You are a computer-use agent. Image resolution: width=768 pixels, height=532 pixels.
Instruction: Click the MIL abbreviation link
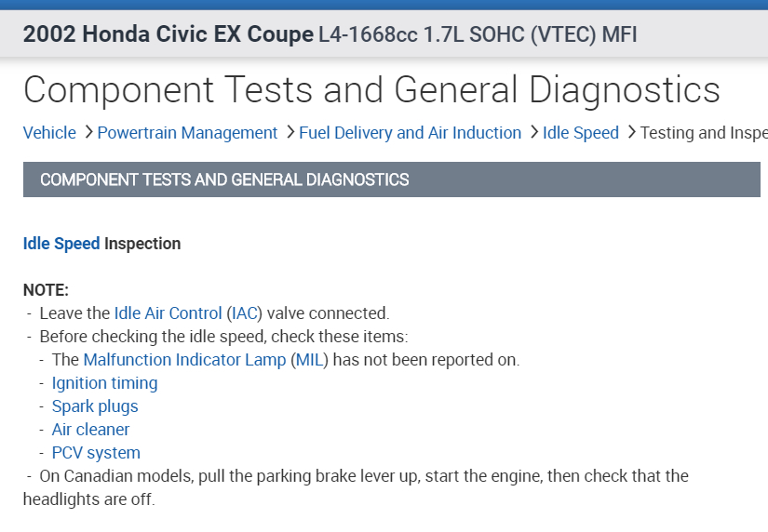pos(308,360)
